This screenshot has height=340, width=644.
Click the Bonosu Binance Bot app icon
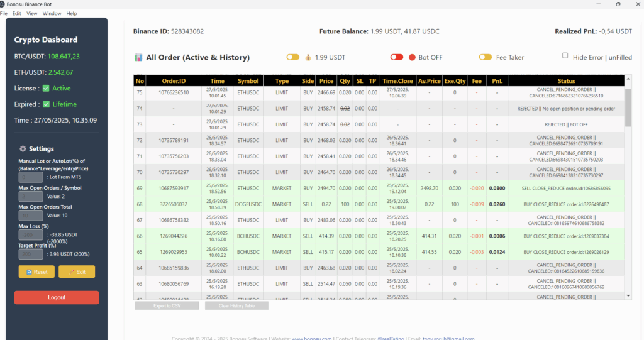2,4
